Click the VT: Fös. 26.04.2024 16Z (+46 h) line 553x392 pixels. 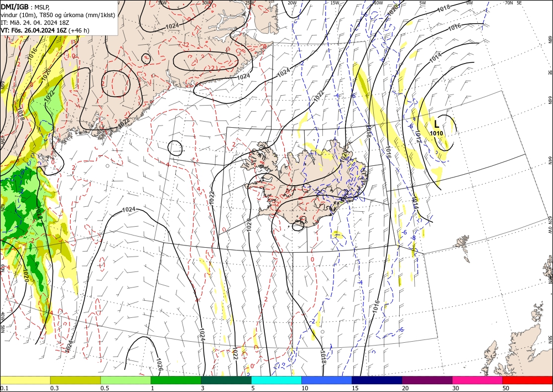(45, 30)
